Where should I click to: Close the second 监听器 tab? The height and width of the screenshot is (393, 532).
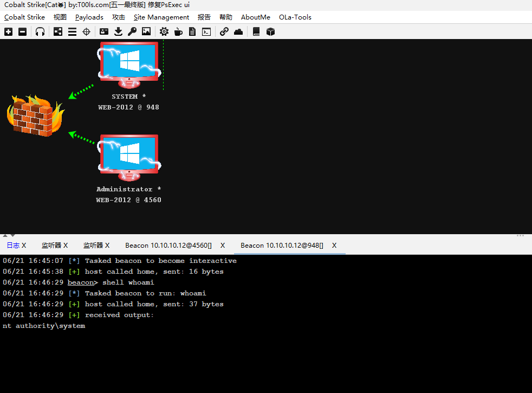click(107, 246)
